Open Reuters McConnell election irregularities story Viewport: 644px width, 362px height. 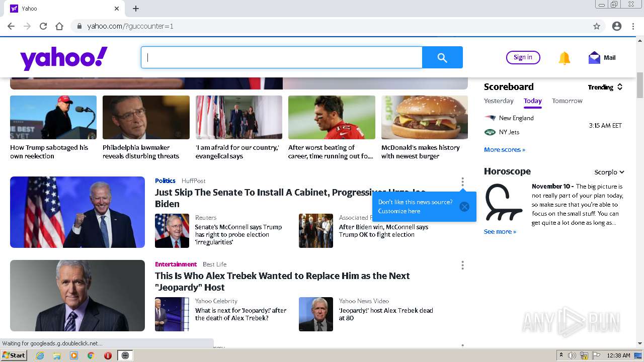click(239, 234)
